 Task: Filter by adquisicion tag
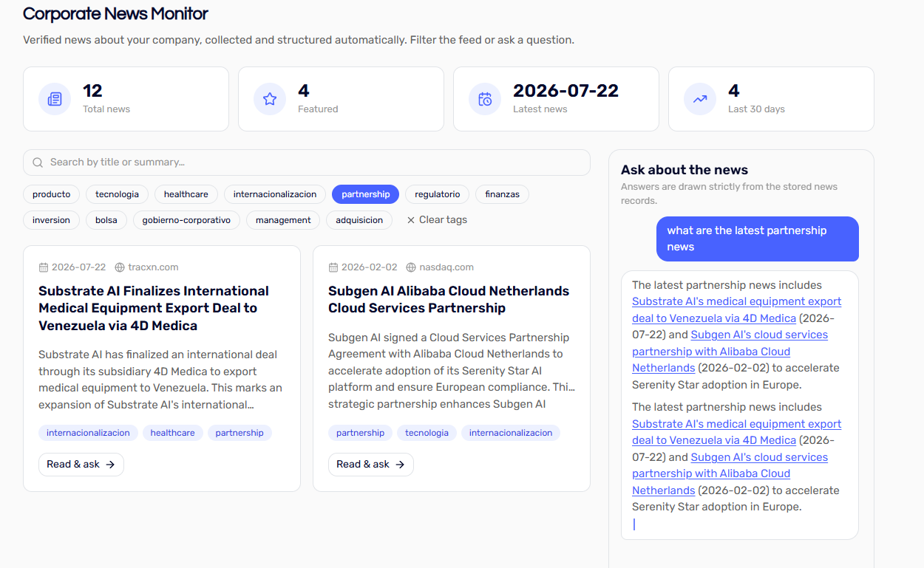359,220
